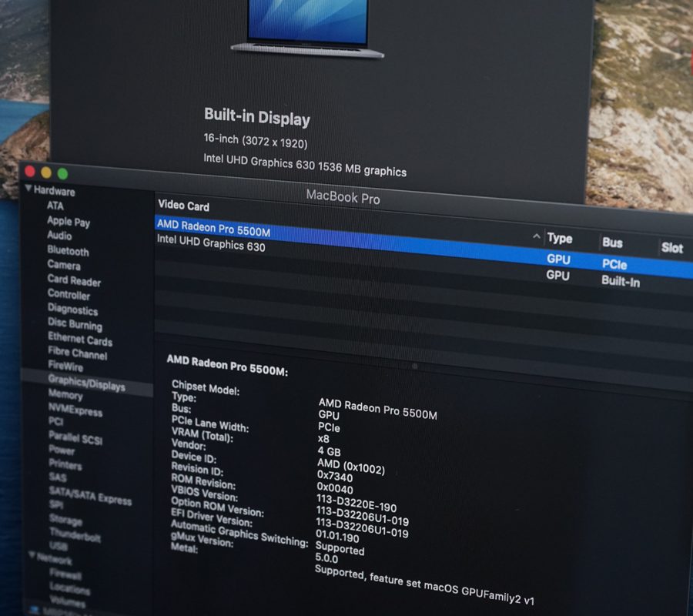This screenshot has height=616, width=693.
Task: Open the Apple Pay hardware category
Action: click(x=69, y=222)
